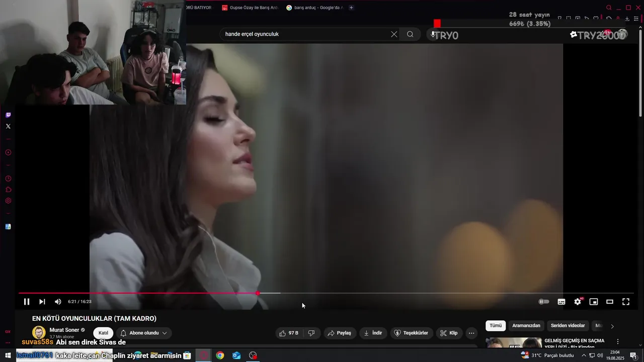Viewport: 644px width, 362px height.
Task: Open the sidebar player icon
Action: [8, 152]
